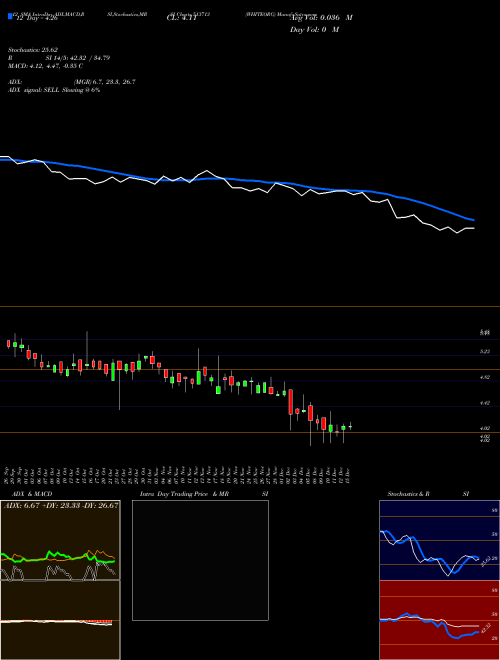Image resolution: width=500 pixels, height=660 pixels.
Task: Click the 'ADX: 6.67 +DY: 23.33 -DY: 26.67' header
Action: click(61, 505)
